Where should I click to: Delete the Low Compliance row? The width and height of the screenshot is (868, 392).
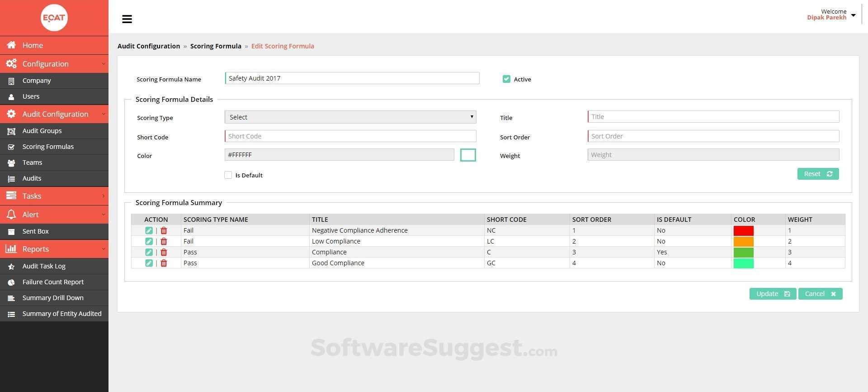click(x=164, y=241)
